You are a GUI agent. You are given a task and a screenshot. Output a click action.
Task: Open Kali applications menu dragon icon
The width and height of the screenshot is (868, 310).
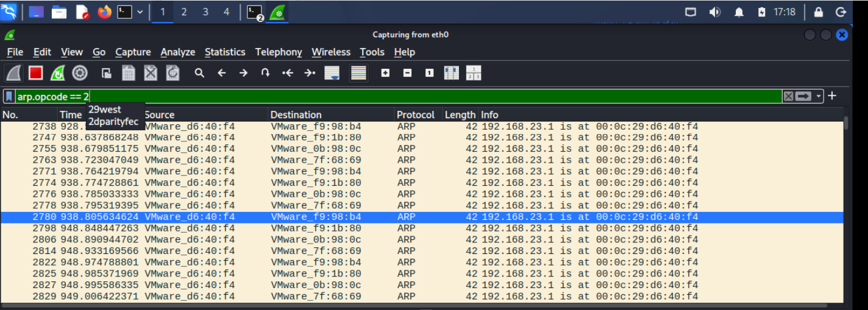tap(9, 12)
